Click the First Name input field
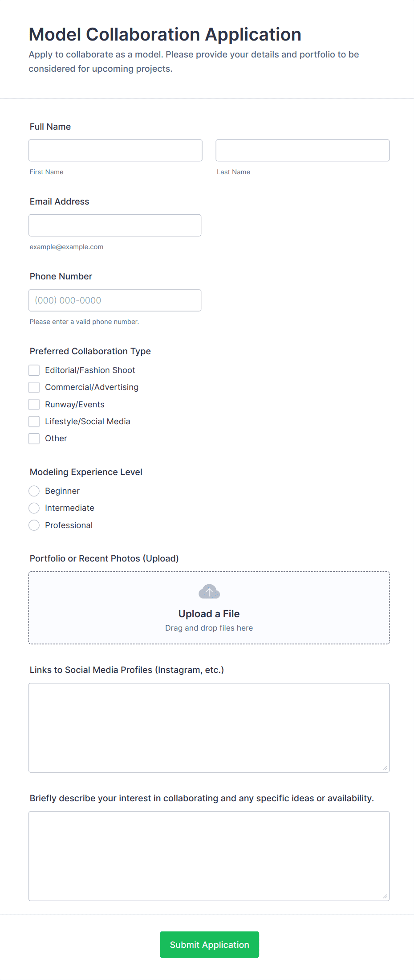 coord(115,150)
